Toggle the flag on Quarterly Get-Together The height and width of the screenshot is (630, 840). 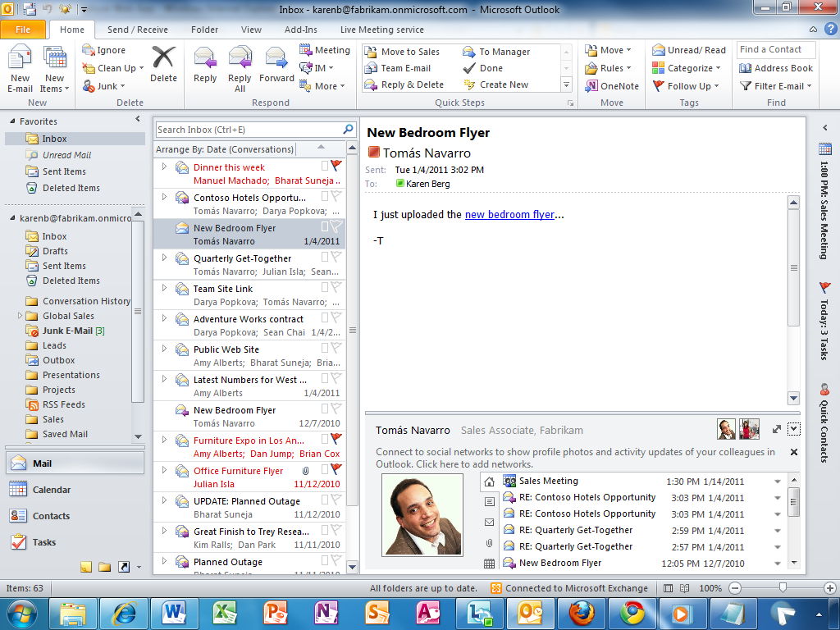[336, 256]
